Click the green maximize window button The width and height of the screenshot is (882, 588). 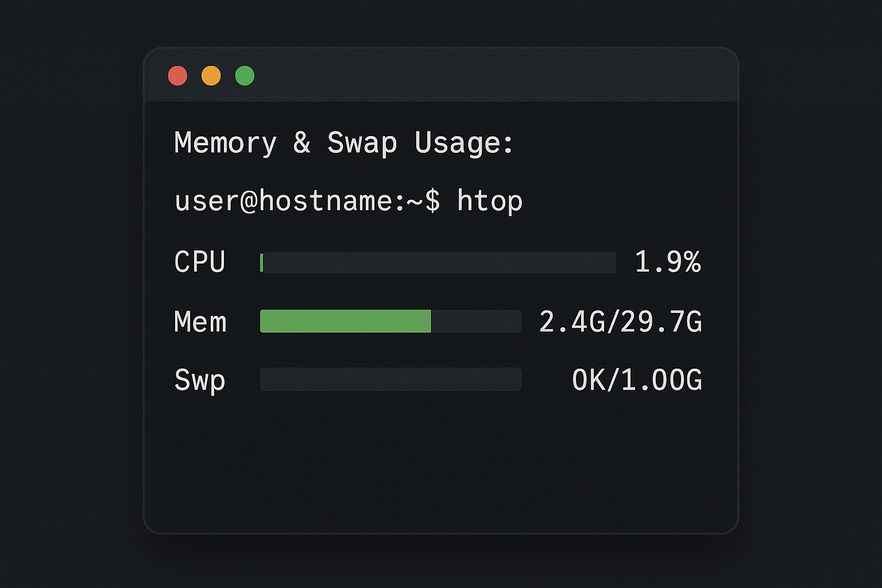245,76
